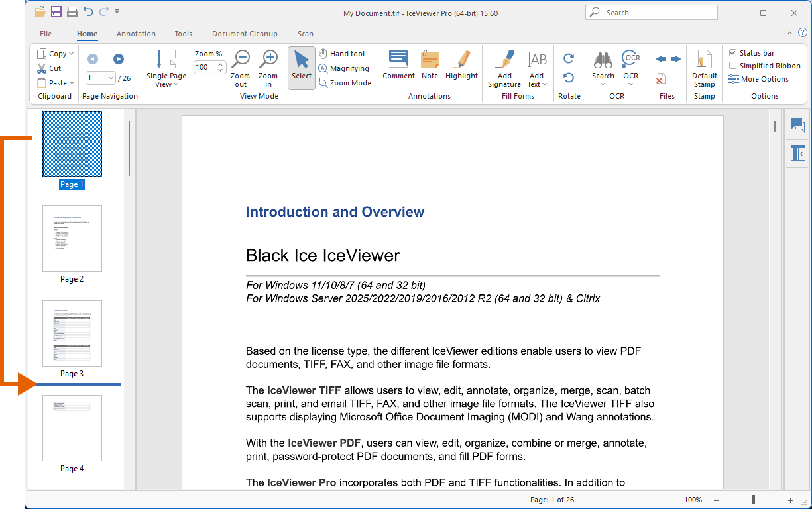Expand the Copy dropdown arrow
This screenshot has height=509, width=812.
tap(72, 54)
